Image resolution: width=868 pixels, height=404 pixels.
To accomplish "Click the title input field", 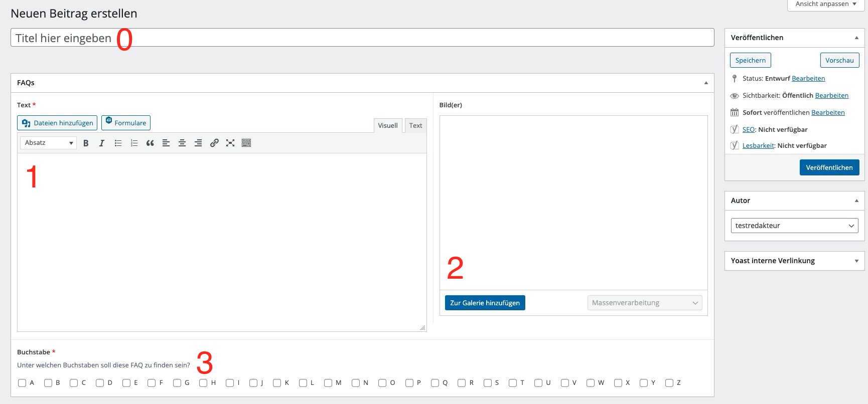I will [x=361, y=38].
